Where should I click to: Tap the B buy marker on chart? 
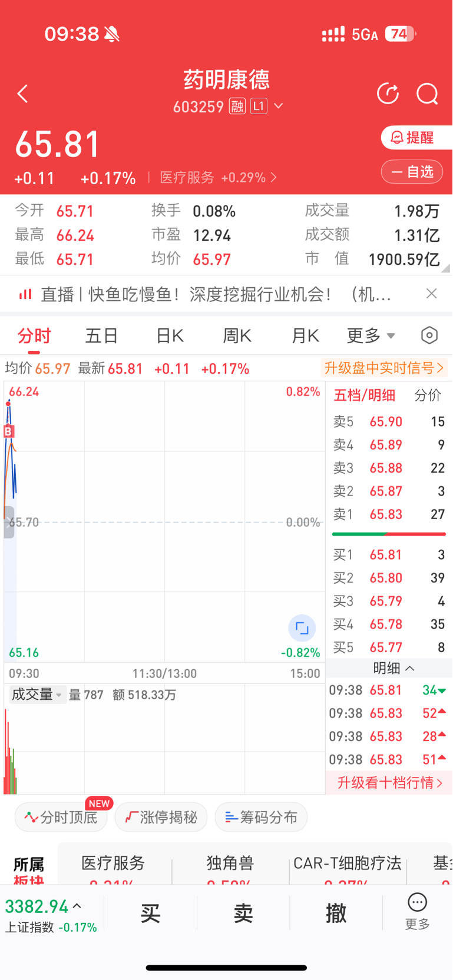pos(8,431)
